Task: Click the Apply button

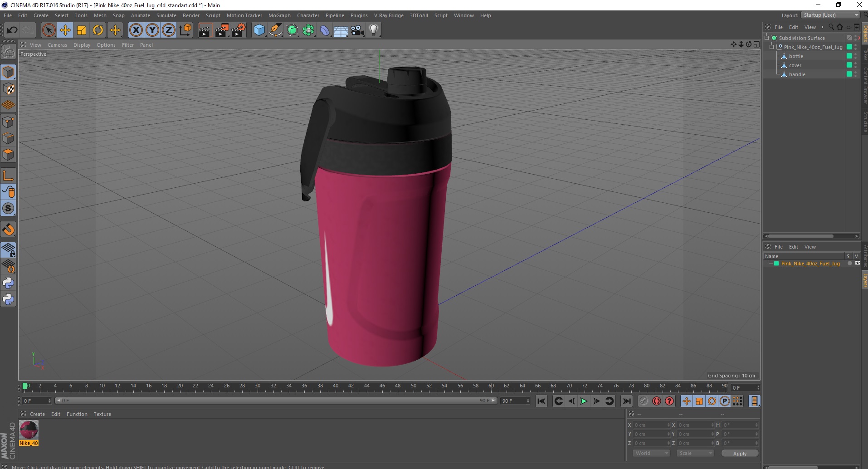Action: [740, 454]
